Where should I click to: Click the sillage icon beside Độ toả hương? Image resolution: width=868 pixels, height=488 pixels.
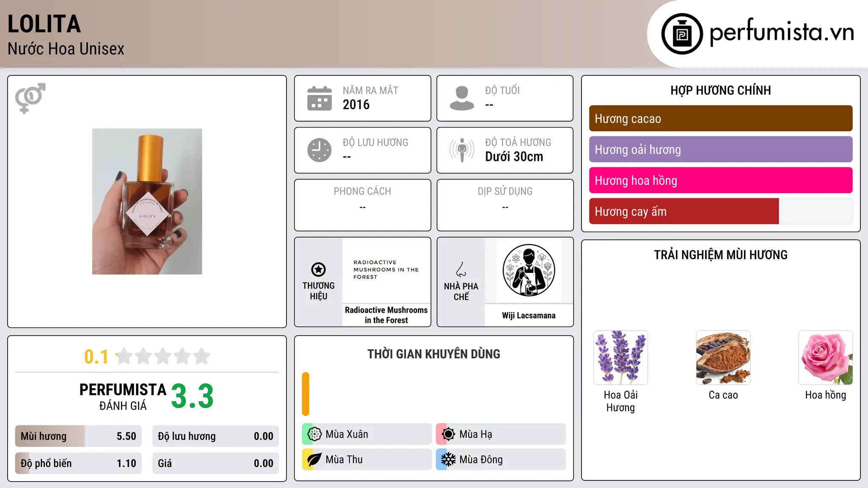click(462, 150)
